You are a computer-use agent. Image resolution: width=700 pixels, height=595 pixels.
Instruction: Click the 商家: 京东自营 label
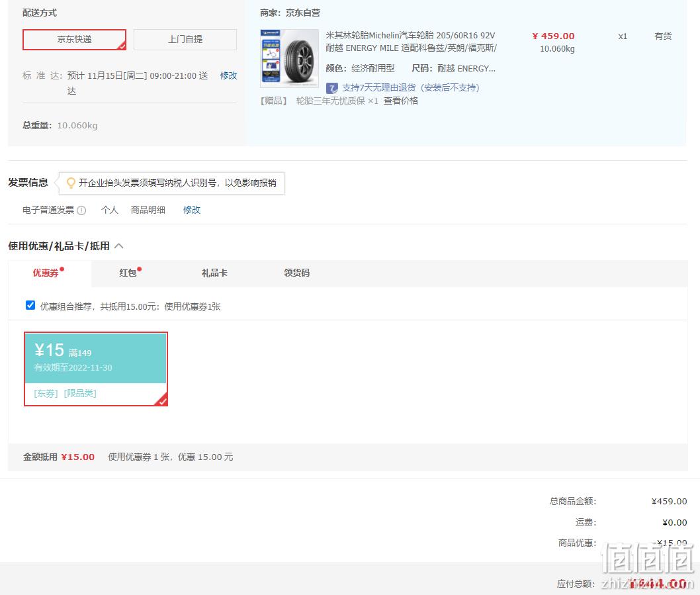(290, 13)
